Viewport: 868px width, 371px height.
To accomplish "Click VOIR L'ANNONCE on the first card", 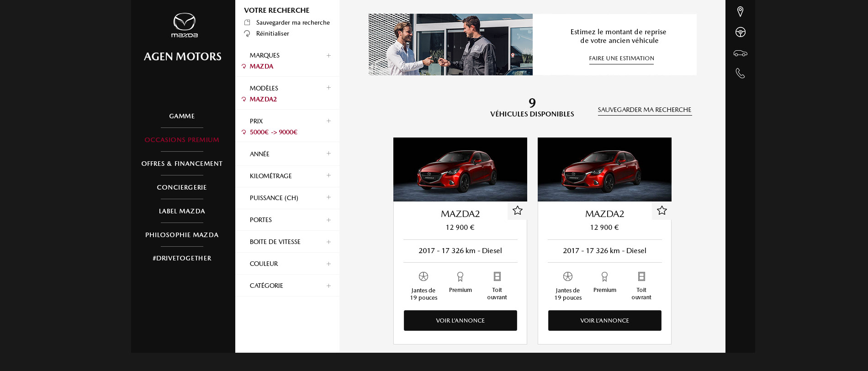I will (460, 320).
